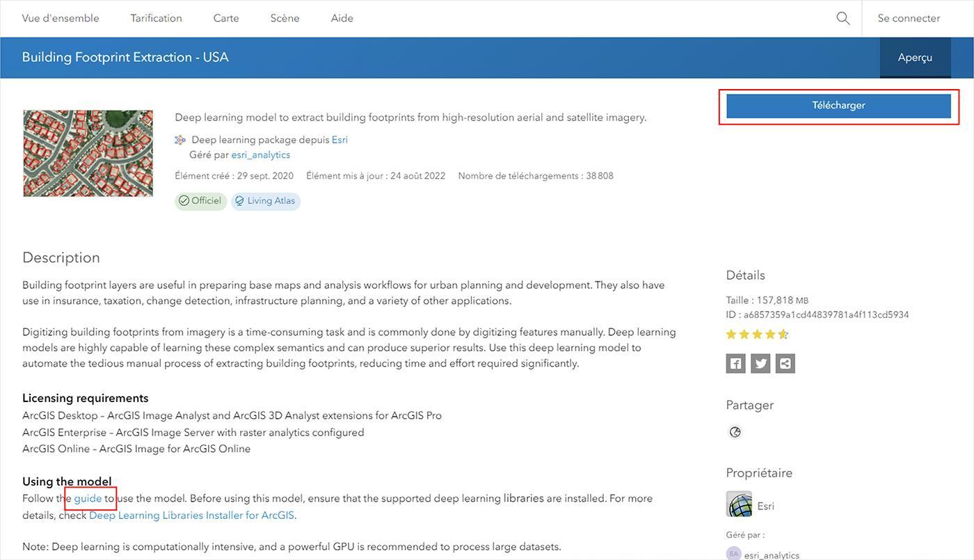Image resolution: width=974 pixels, height=560 pixels.
Task: Click the Partager heading
Action: coord(749,405)
